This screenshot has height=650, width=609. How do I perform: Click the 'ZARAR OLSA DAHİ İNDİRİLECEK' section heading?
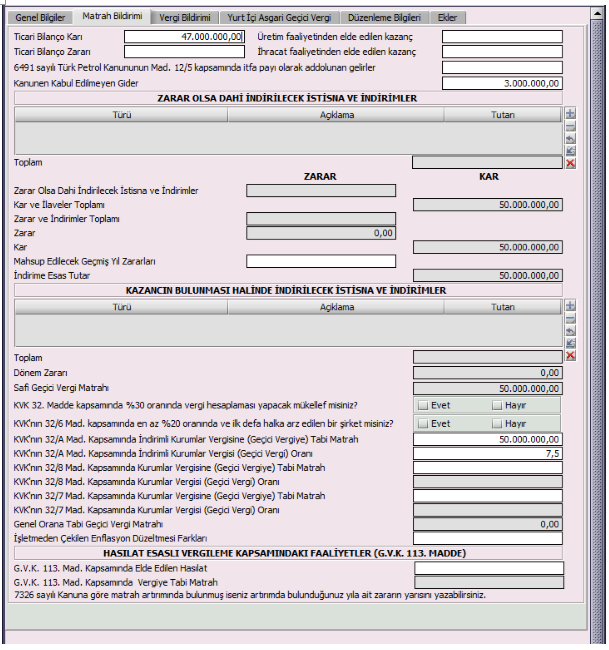288,98
